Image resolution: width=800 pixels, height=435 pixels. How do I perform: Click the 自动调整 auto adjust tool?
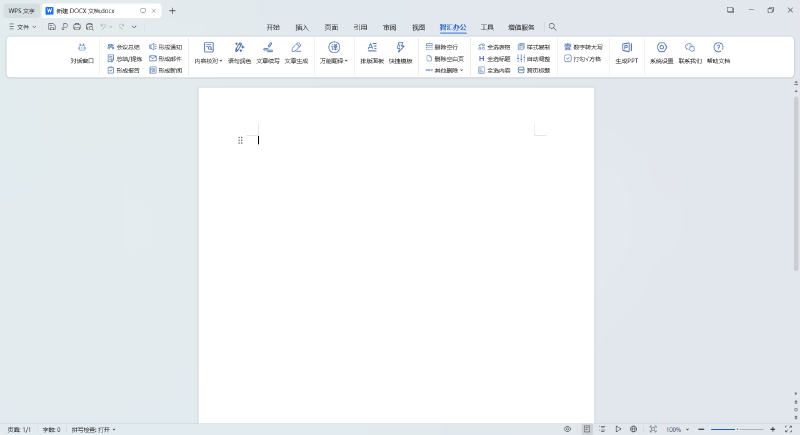click(534, 59)
